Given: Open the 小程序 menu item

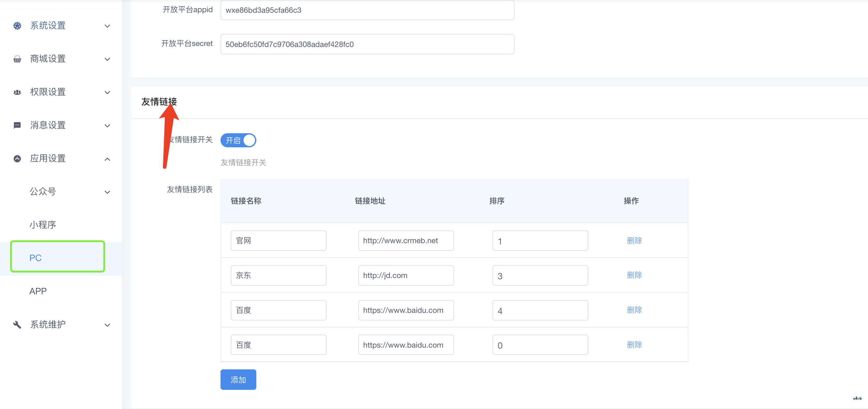Looking at the screenshot, I should tap(43, 225).
